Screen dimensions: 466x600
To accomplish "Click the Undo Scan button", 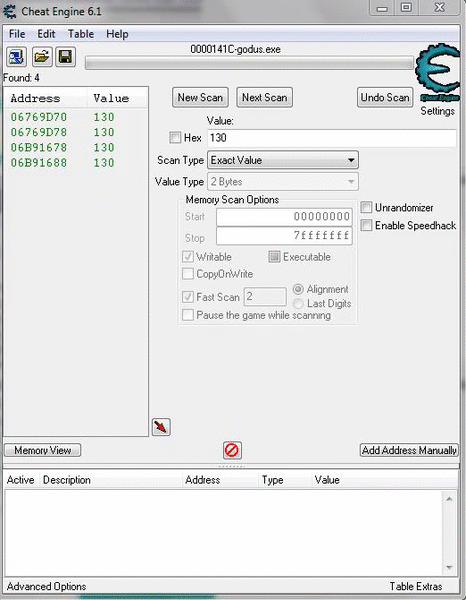I will pos(385,98).
